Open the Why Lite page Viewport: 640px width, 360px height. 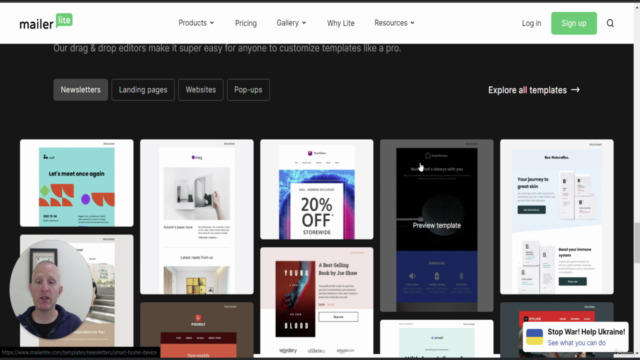click(340, 23)
